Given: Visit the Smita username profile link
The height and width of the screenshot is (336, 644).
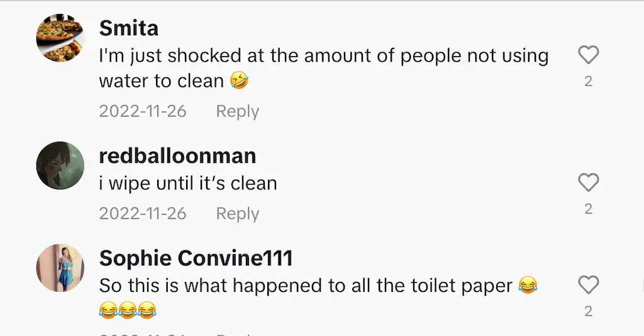Looking at the screenshot, I should [x=129, y=28].
